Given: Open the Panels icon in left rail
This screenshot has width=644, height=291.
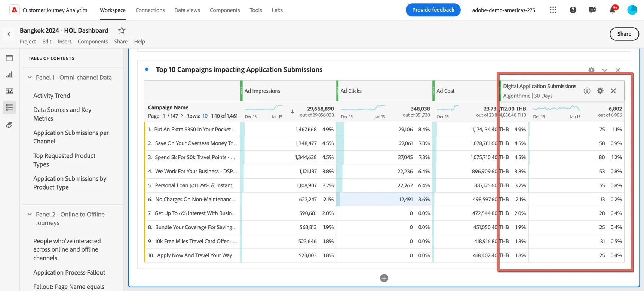Looking at the screenshot, I should click(9, 58).
